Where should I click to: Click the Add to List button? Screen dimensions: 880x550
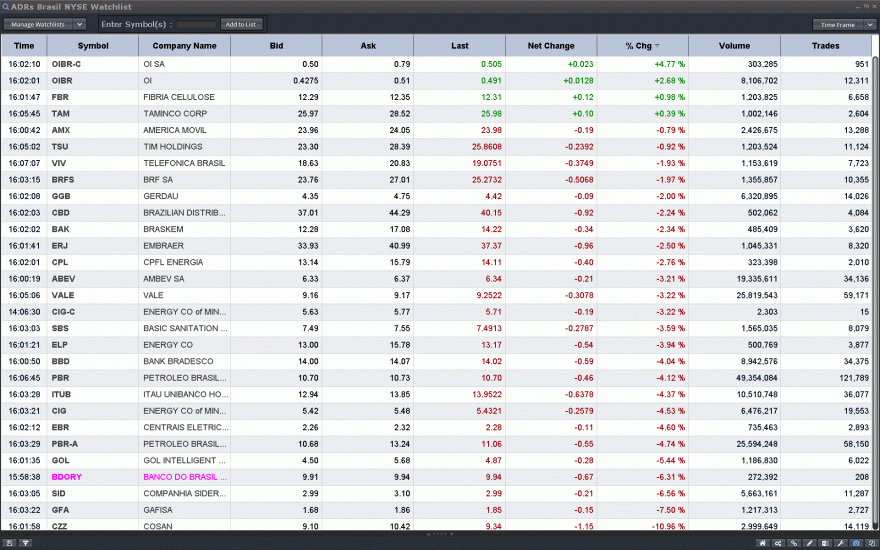point(241,24)
